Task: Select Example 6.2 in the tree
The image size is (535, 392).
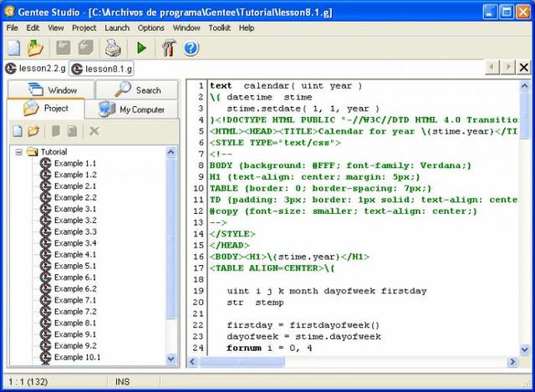Action: [x=75, y=288]
